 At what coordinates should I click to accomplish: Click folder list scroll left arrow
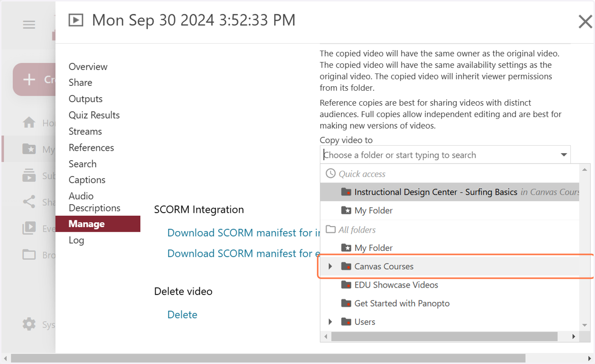coord(326,336)
